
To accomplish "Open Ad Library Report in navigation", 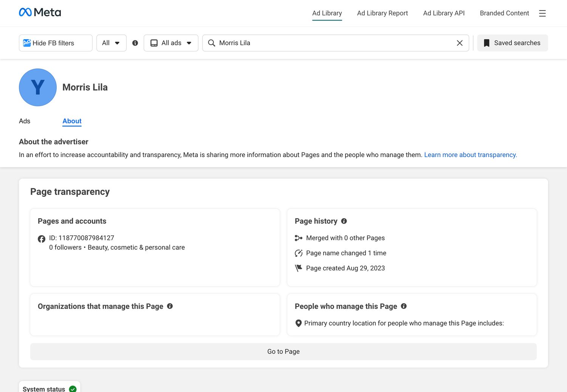I will pos(382,13).
